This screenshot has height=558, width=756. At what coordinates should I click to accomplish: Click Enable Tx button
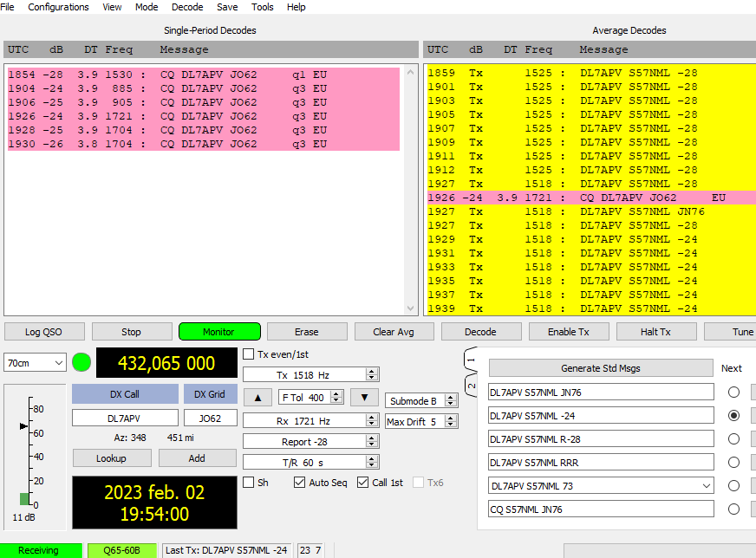click(569, 332)
